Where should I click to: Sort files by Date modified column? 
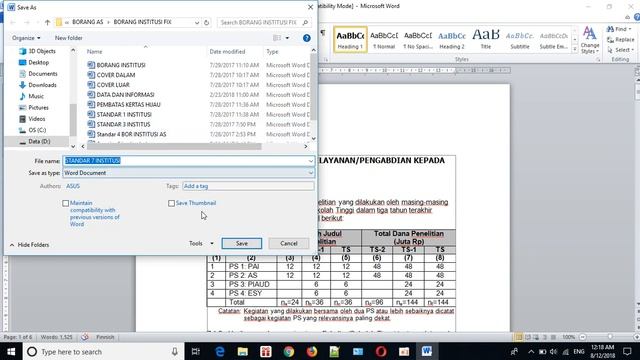point(227,52)
